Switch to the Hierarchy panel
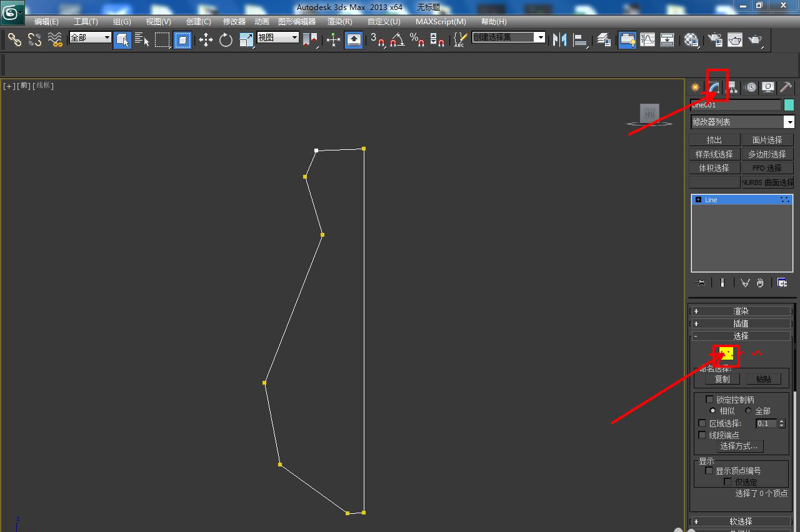 [x=732, y=87]
